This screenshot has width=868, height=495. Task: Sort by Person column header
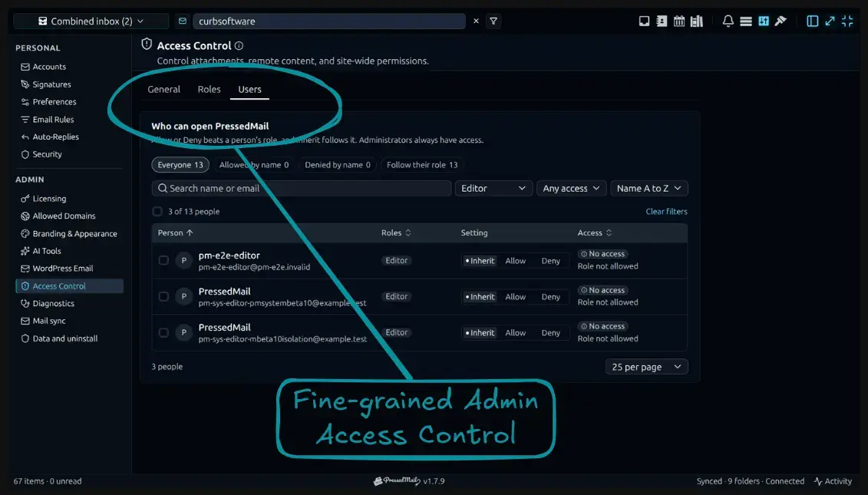[175, 233]
